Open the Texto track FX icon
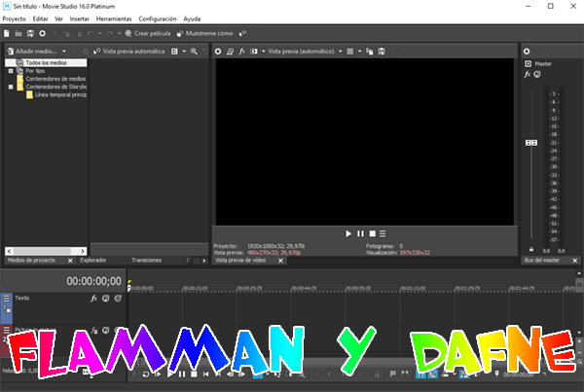Viewport: 584px width, 392px height. [93, 299]
